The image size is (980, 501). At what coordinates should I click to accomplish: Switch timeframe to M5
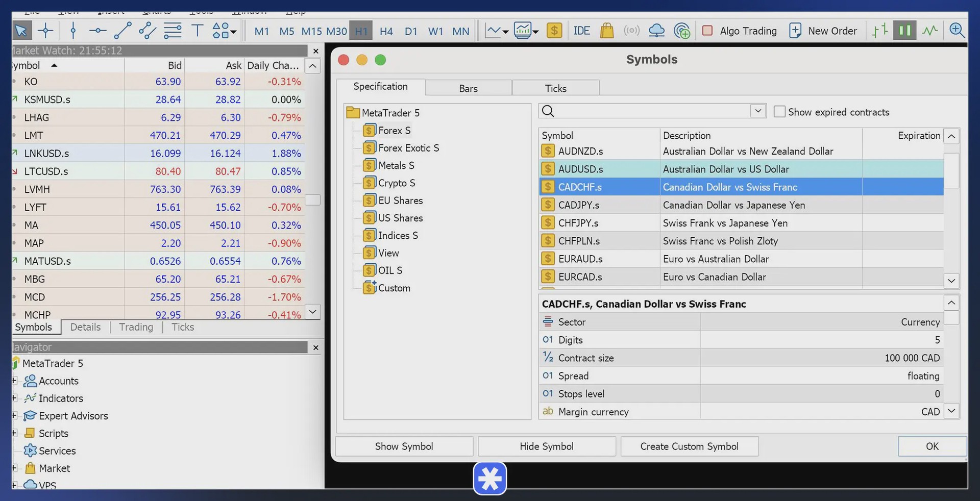287,31
